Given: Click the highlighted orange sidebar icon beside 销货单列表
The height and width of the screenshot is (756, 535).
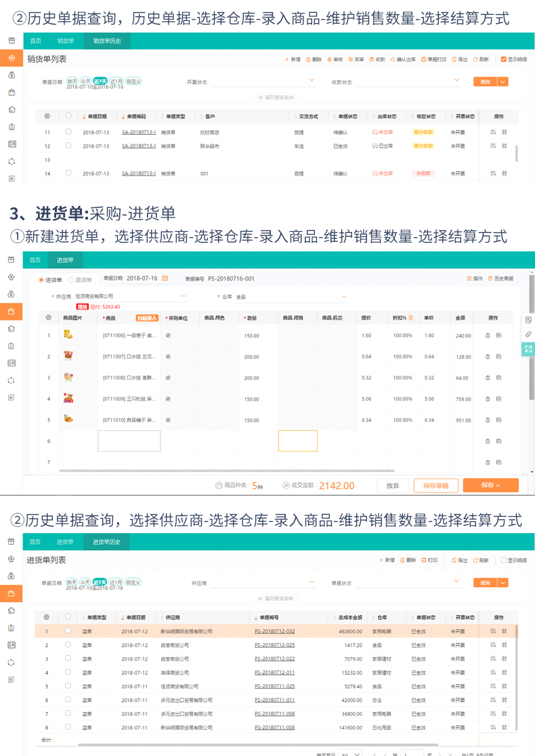Looking at the screenshot, I should pyautogui.click(x=12, y=58).
